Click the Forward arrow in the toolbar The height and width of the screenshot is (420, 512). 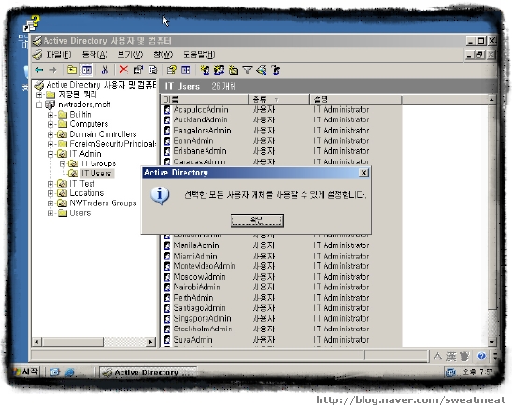(x=52, y=70)
